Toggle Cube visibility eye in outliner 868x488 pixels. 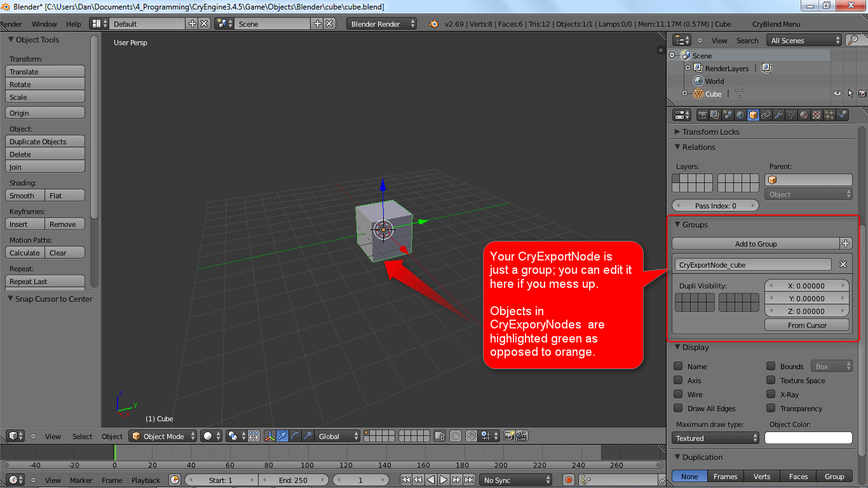pos(837,93)
